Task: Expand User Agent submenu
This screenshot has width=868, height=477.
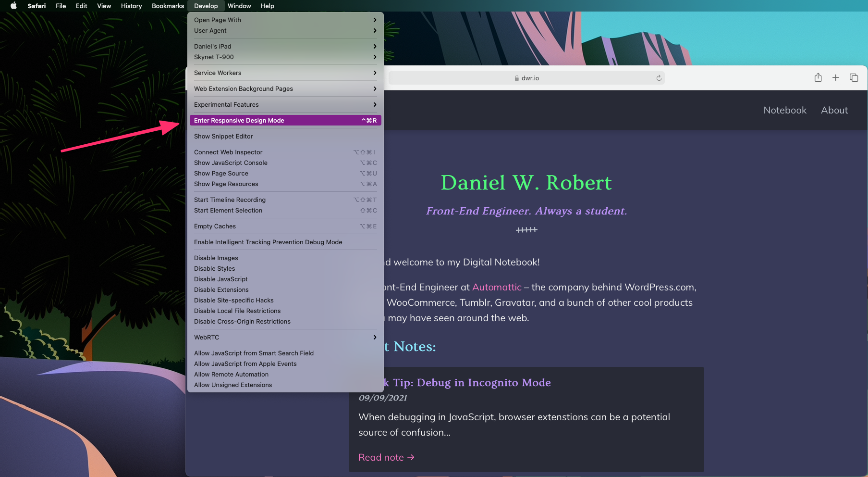Action: 285,30
